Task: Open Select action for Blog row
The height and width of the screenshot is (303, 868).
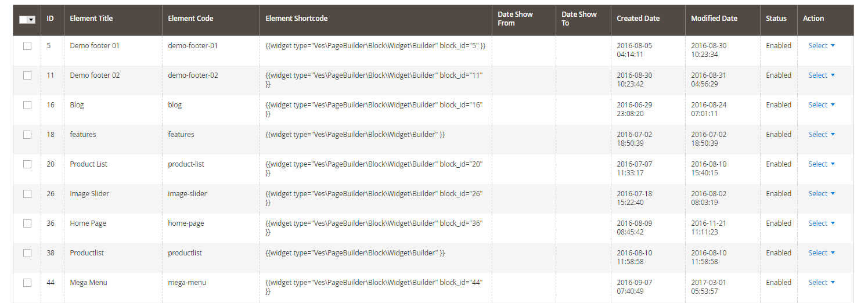Action: pyautogui.click(x=822, y=105)
